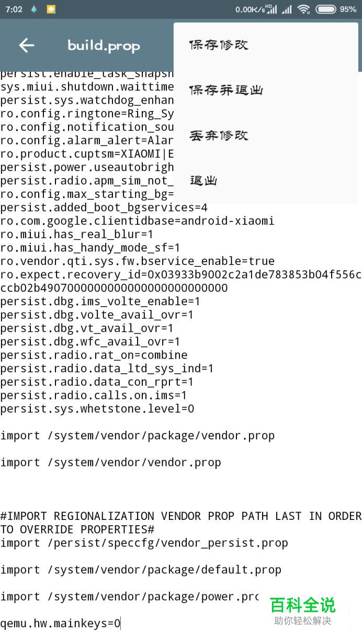Viewport: 362px width, 644px height.
Task: Tap the persist.radio.rat_on=combine line
Action: coord(94,355)
